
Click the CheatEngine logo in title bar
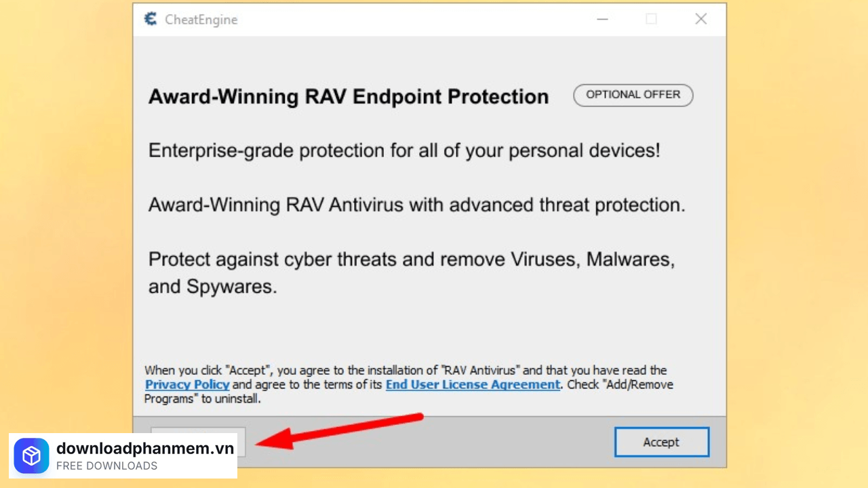coord(151,19)
